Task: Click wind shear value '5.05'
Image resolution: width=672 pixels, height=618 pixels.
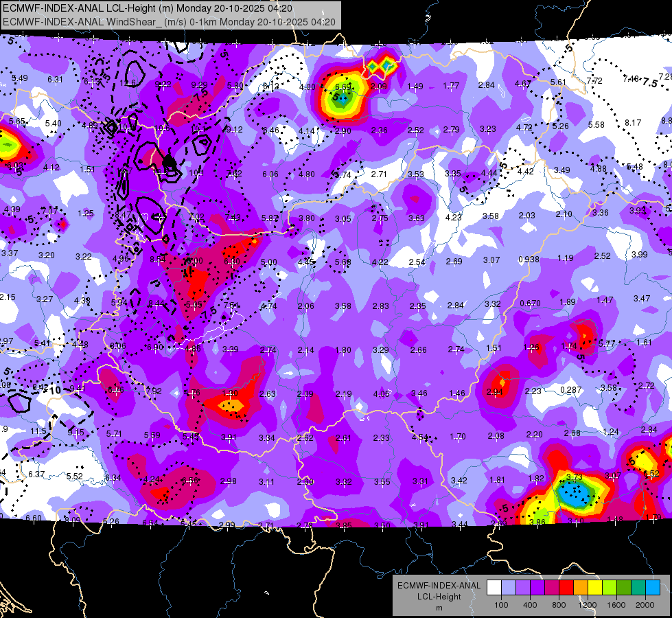Action: pyautogui.click(x=194, y=304)
